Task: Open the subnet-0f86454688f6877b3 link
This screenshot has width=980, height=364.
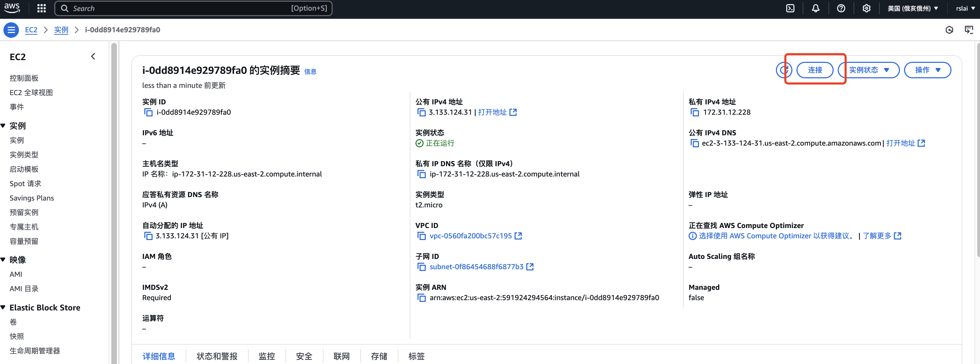Action: pos(482,266)
